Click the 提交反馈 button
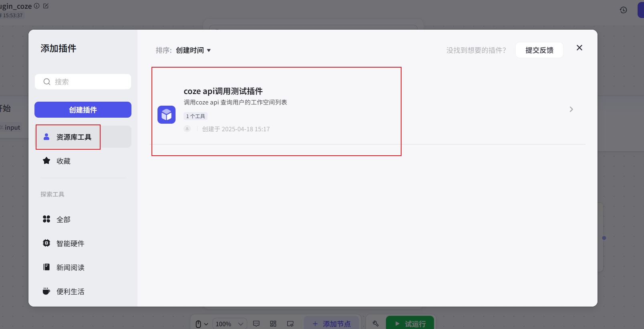 click(539, 50)
